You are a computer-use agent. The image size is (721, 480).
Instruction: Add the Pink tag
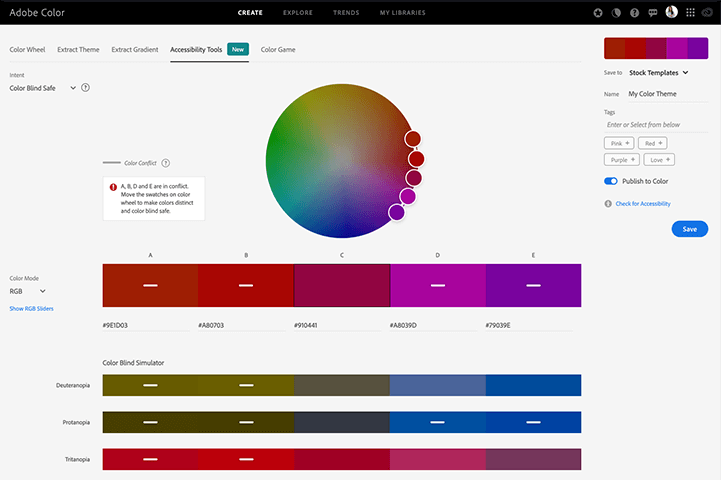click(619, 143)
